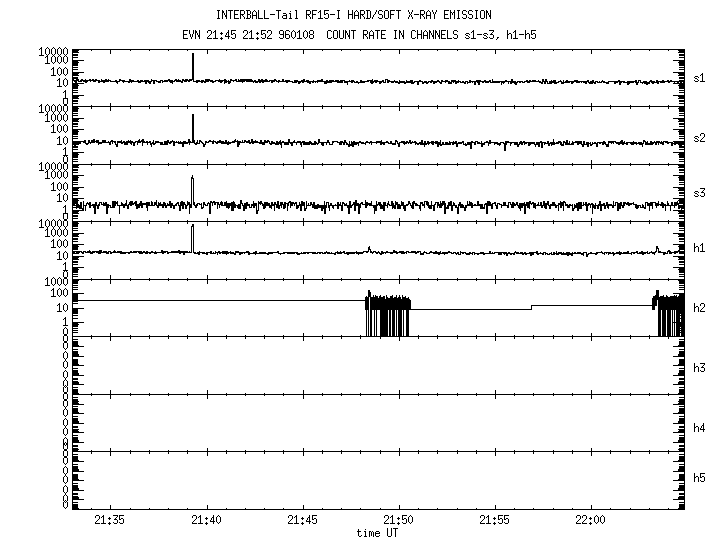The height and width of the screenshot is (550, 720).
Task: Click the h5 channel label
Action: coord(699,478)
